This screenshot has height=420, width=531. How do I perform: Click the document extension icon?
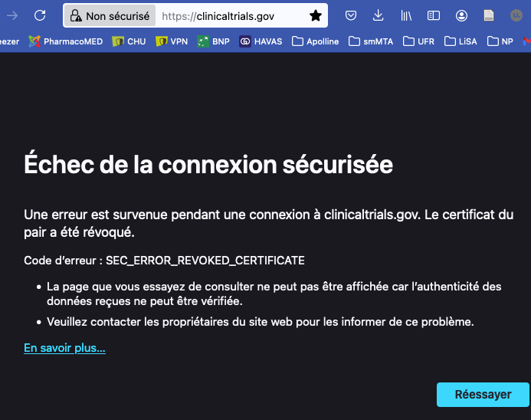(489, 15)
